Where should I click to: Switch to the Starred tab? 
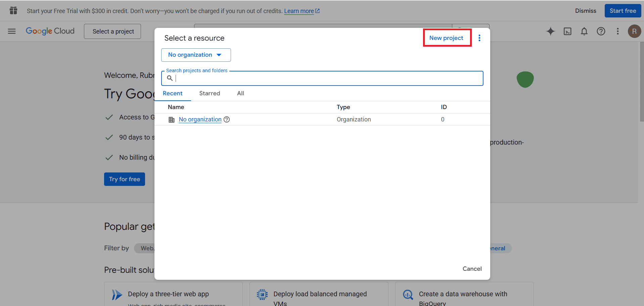coord(210,93)
